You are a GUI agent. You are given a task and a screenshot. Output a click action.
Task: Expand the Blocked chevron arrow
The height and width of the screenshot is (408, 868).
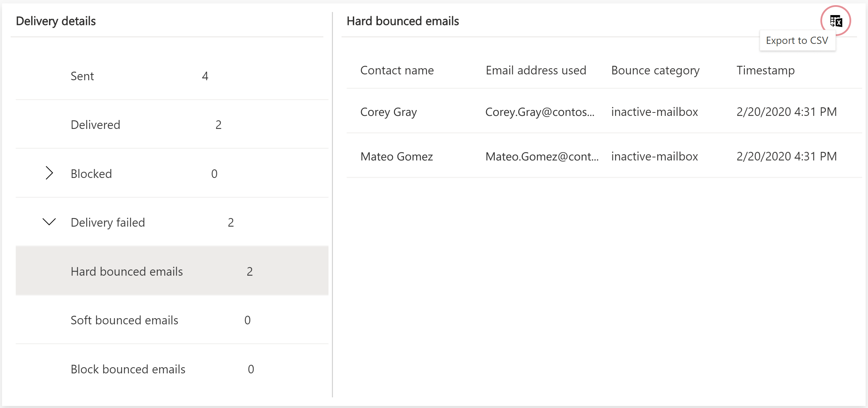click(x=49, y=173)
